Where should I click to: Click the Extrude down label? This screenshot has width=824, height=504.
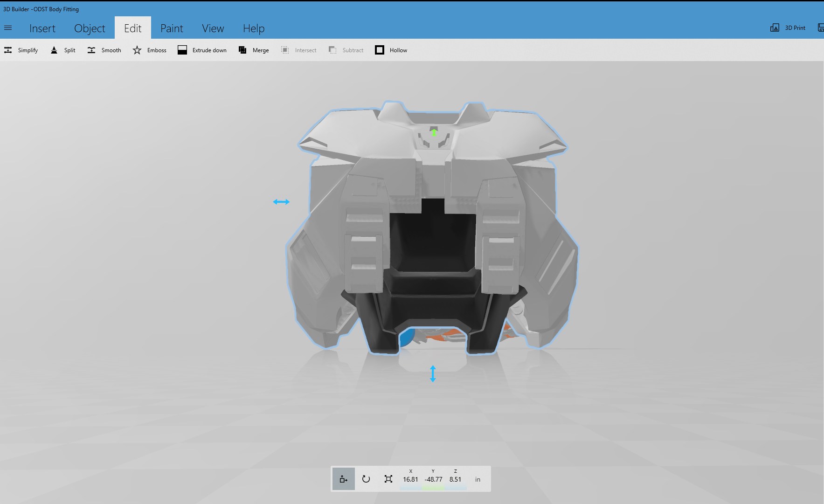209,50
